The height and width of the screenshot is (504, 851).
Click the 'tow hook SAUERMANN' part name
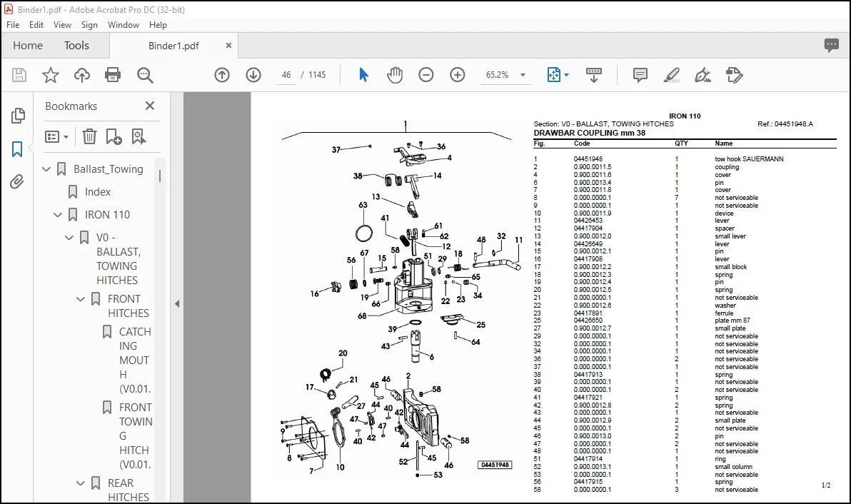point(749,159)
